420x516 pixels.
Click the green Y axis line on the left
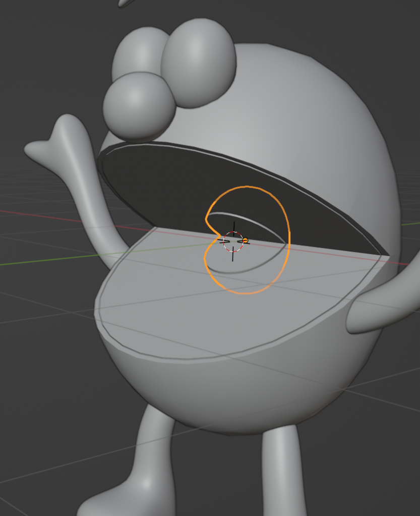coord(50,259)
